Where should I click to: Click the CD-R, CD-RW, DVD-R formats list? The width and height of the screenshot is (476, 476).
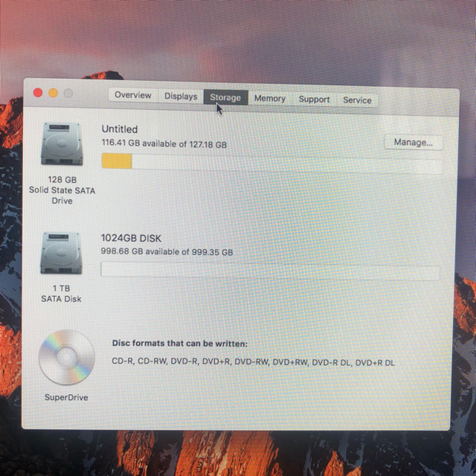[253, 362]
